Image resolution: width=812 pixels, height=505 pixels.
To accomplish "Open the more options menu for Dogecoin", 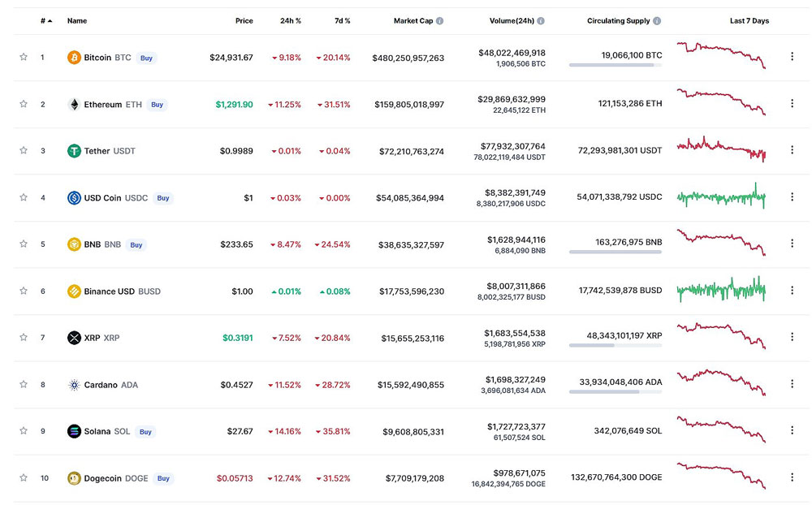I will [x=792, y=477].
